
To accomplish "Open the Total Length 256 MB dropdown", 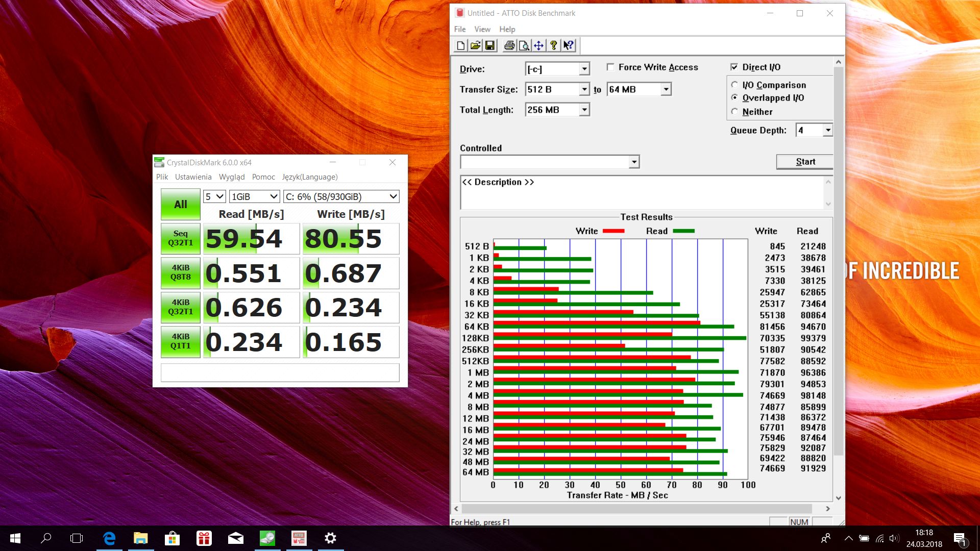I will point(584,110).
